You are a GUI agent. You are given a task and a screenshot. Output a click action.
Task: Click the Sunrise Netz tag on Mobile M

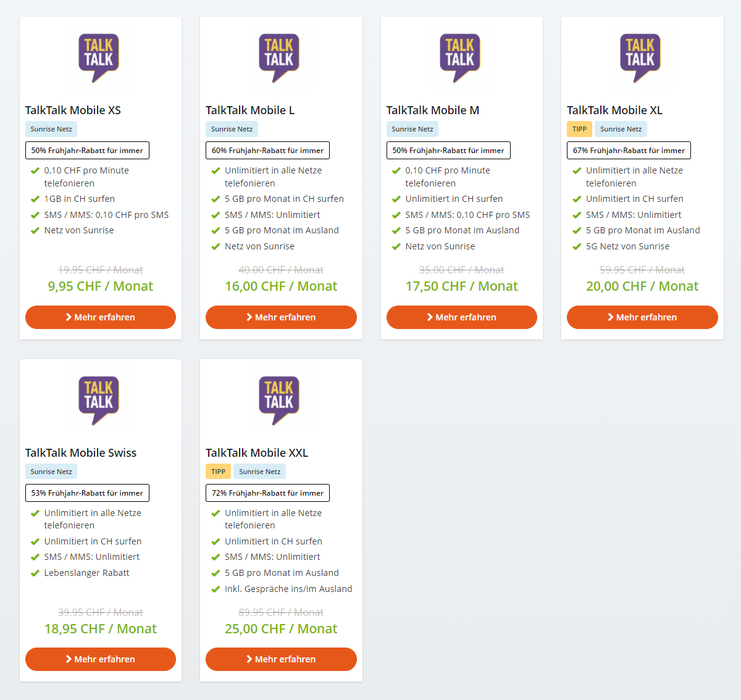[412, 129]
